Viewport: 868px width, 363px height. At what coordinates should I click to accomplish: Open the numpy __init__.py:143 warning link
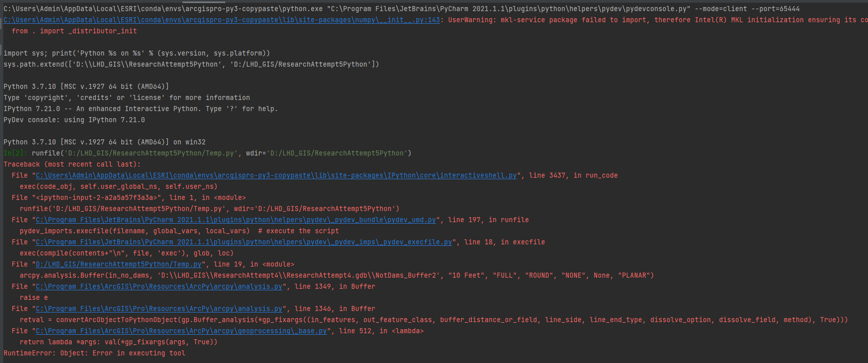point(221,20)
